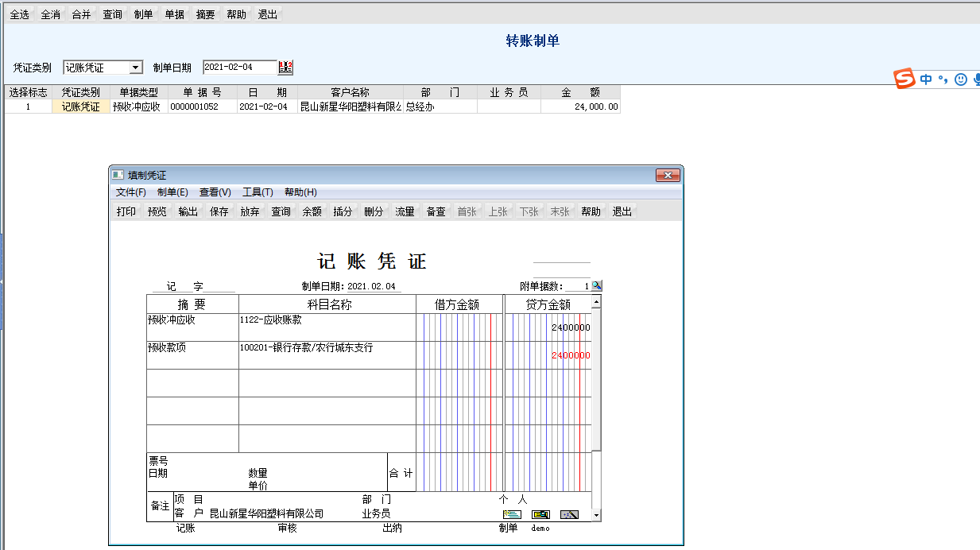
Task: Click the 预收冲应收 document type cell in the list
Action: [139, 107]
